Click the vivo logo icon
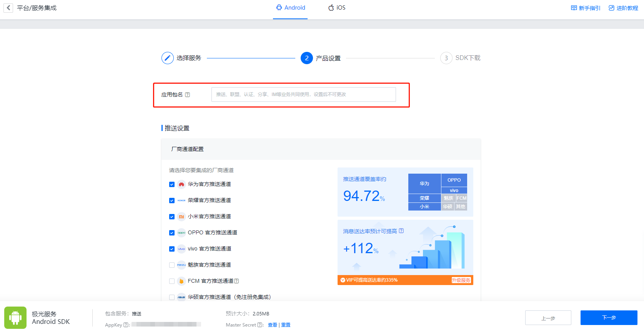 coord(181,249)
